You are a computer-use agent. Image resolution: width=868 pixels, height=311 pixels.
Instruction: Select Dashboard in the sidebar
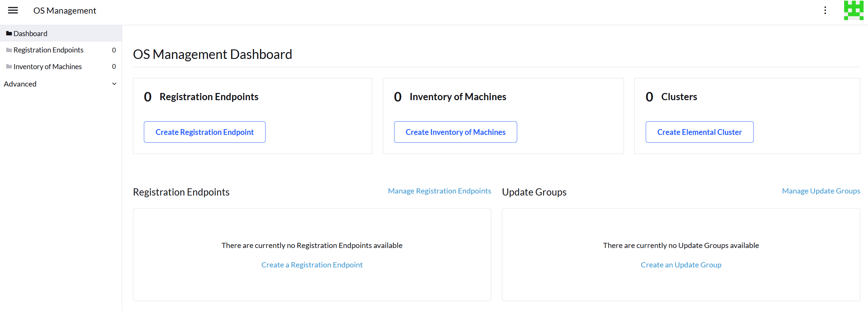pyautogui.click(x=30, y=33)
